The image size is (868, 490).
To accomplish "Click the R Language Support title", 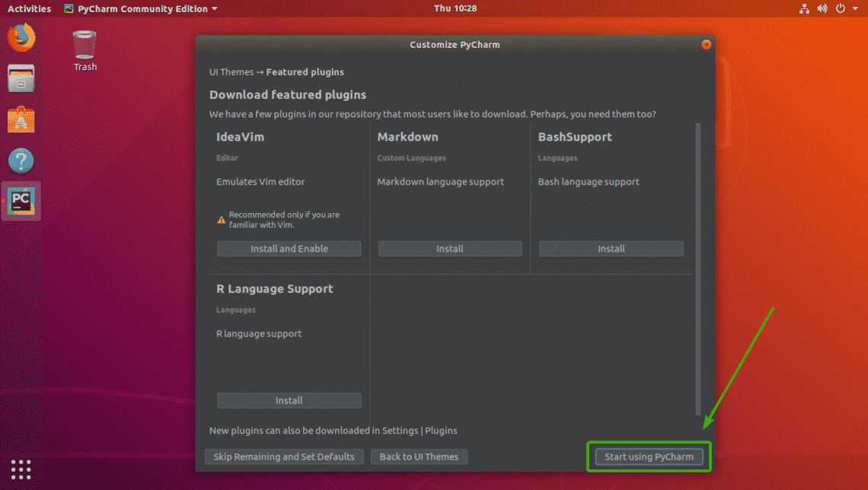I will (275, 288).
